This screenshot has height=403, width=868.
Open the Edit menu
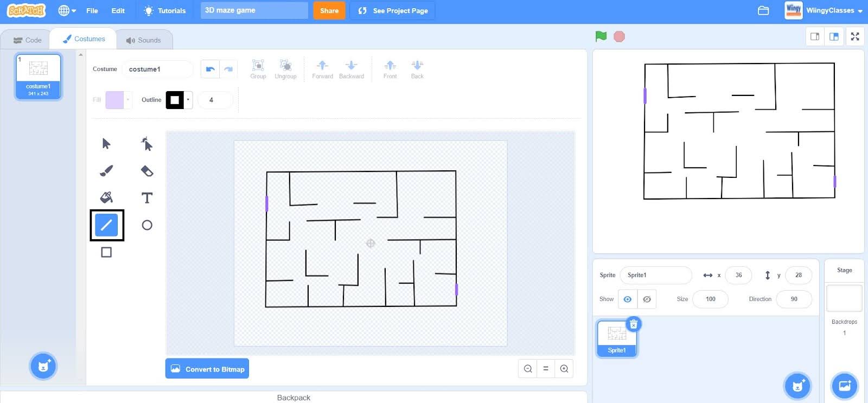pos(118,10)
